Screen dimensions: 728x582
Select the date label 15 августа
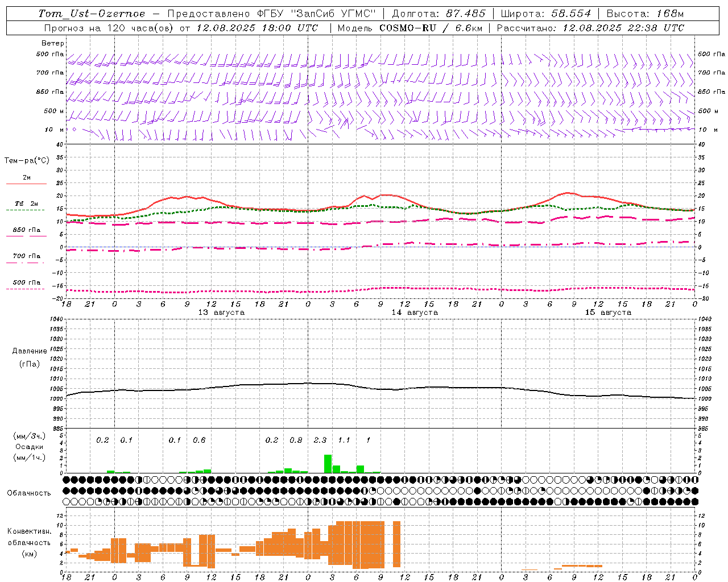(x=608, y=313)
